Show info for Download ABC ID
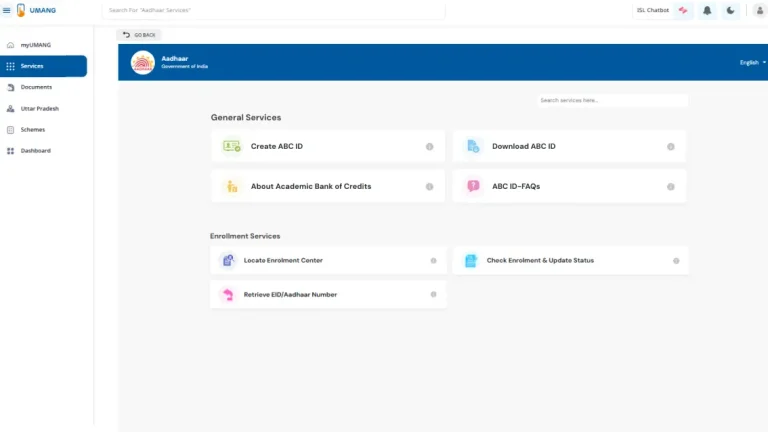The height and width of the screenshot is (432, 768). coord(671,146)
